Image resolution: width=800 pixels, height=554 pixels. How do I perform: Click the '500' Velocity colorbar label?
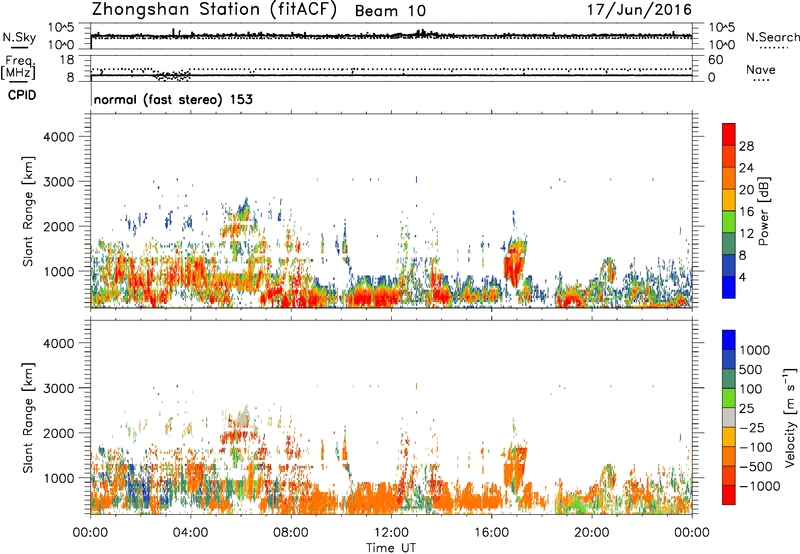pos(751,370)
